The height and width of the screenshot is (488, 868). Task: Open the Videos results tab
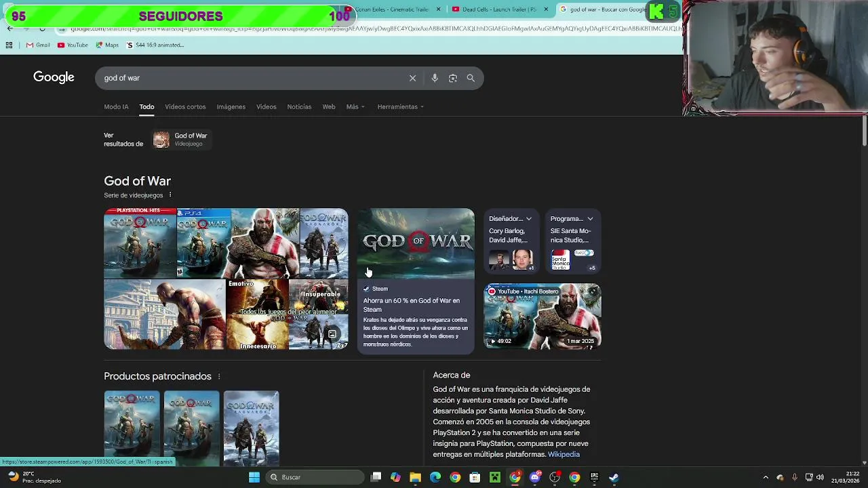(x=266, y=107)
